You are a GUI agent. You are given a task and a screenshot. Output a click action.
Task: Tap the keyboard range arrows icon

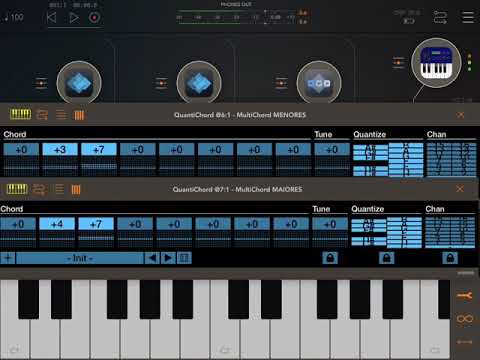pos(465,342)
